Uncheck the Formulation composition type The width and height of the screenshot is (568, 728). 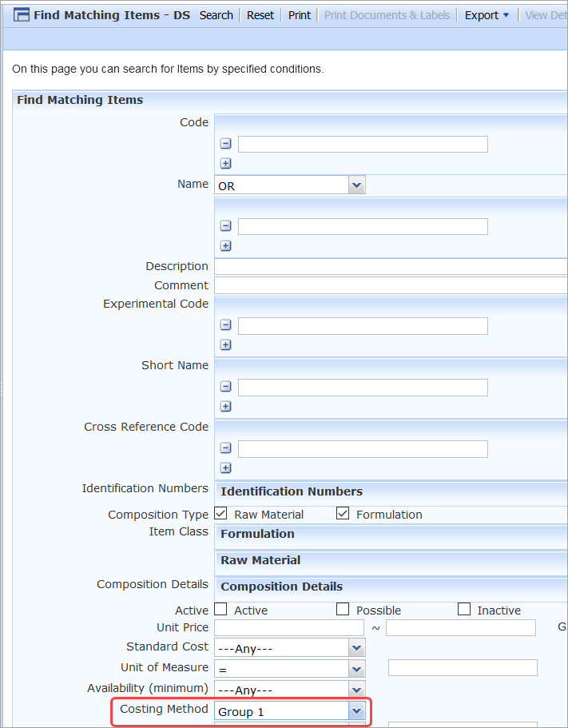click(343, 514)
